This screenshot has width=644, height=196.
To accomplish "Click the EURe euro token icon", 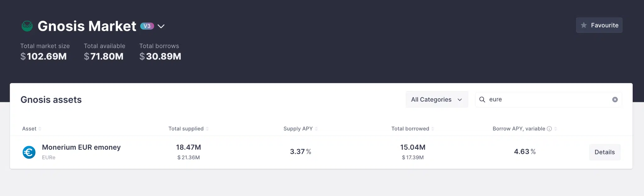I will [x=29, y=152].
